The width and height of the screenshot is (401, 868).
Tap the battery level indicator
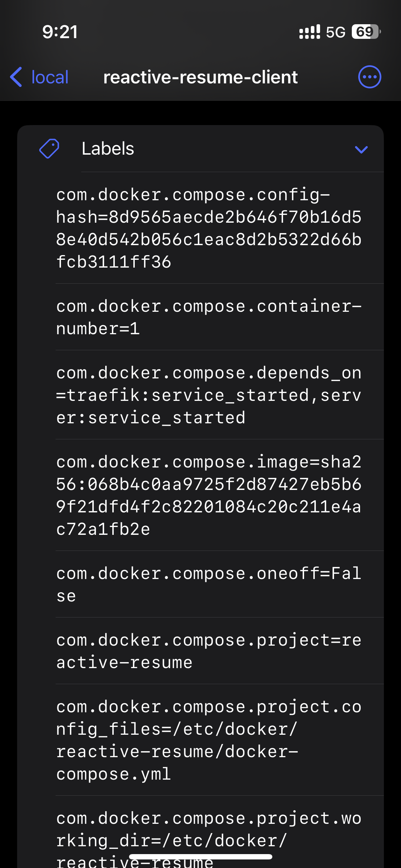coord(364,32)
